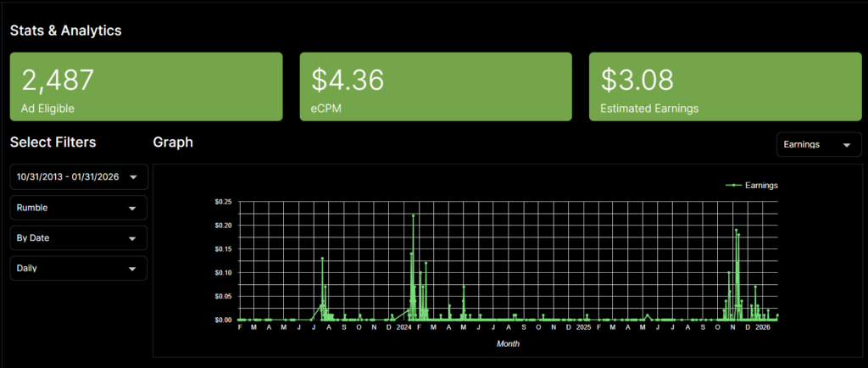Click the Select Filters heading

pos(53,142)
